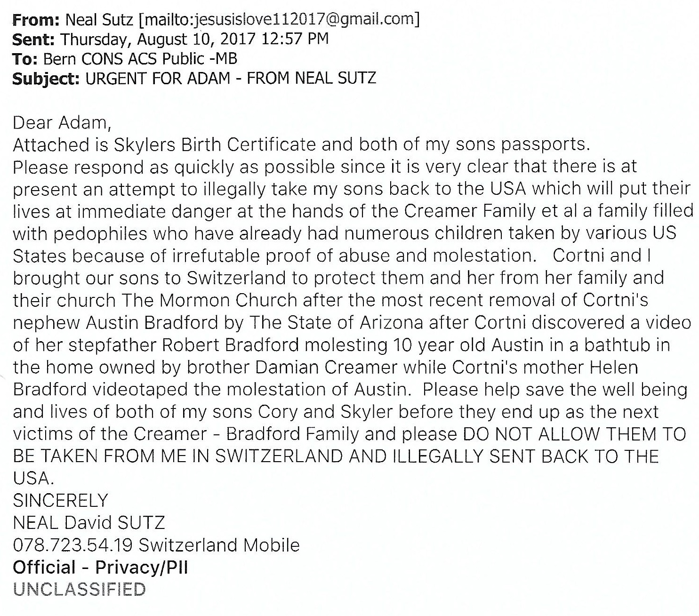699x616 pixels.
Task: Click the bold To: header label
Action: [25, 58]
